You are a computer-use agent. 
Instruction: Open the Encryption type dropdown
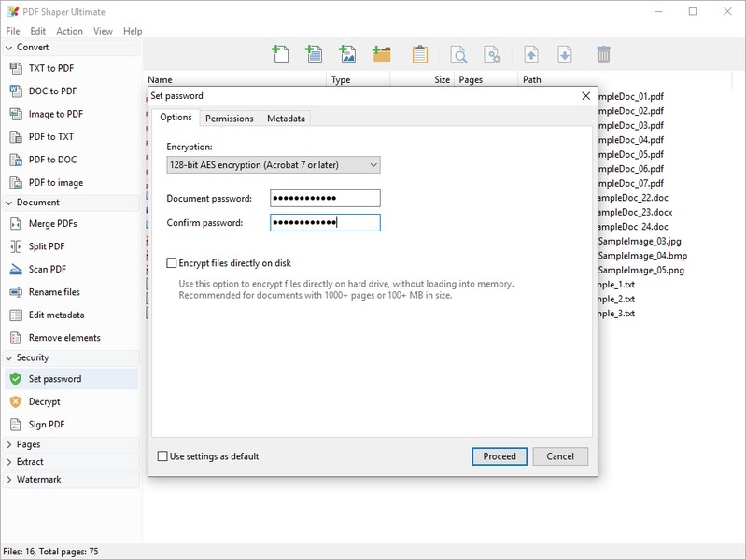274,165
